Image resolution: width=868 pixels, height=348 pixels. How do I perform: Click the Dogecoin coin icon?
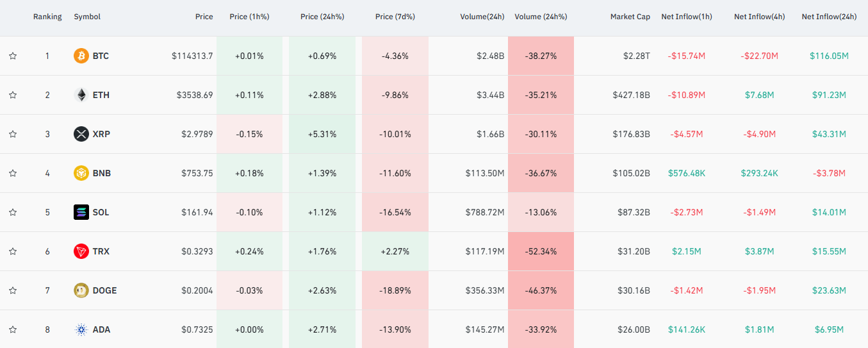81,290
